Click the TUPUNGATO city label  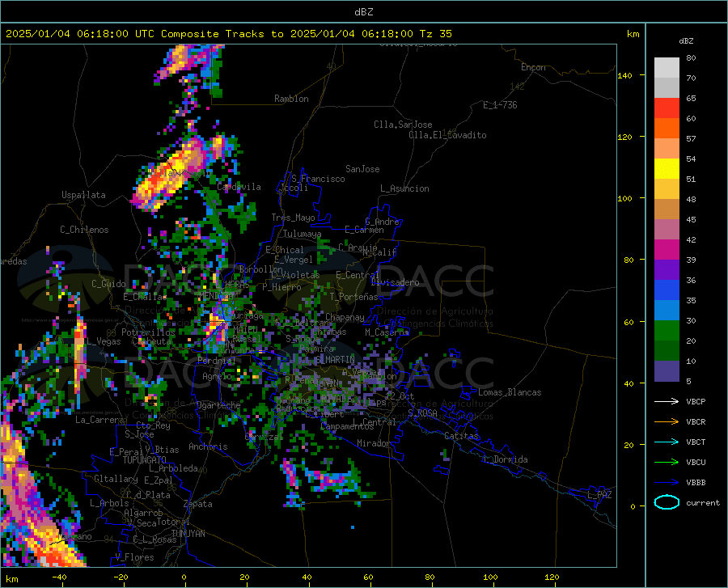point(145,460)
